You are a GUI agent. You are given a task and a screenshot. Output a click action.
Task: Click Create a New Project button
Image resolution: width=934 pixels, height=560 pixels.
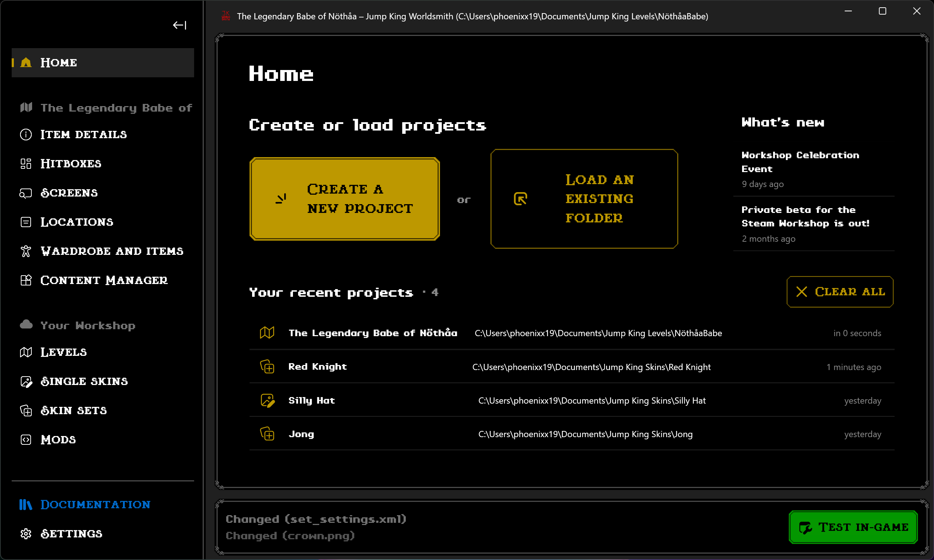pyautogui.click(x=346, y=199)
